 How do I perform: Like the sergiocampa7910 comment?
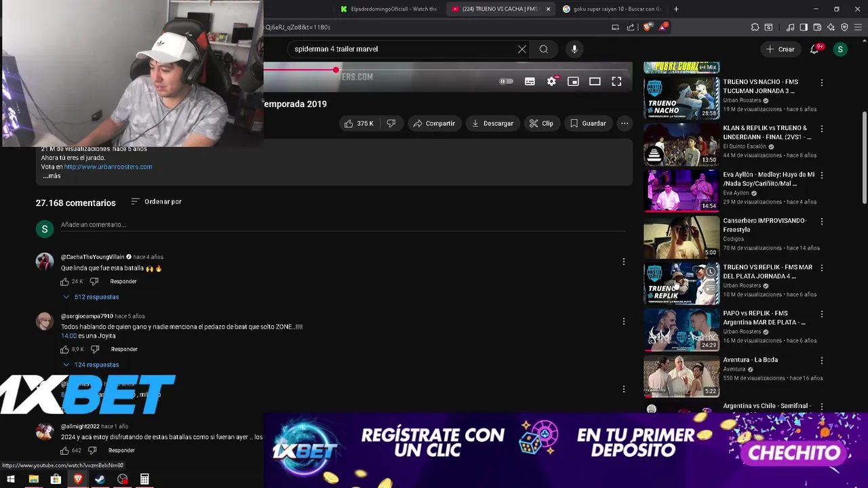[65, 349]
